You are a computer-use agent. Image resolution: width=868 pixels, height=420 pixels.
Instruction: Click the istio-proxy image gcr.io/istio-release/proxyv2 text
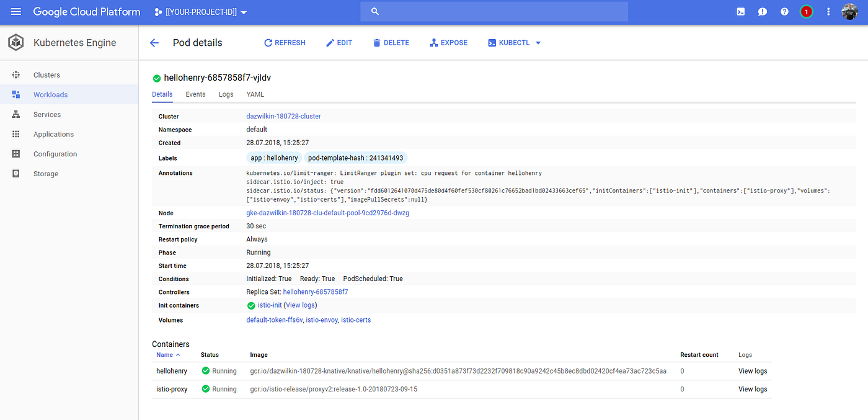point(334,390)
